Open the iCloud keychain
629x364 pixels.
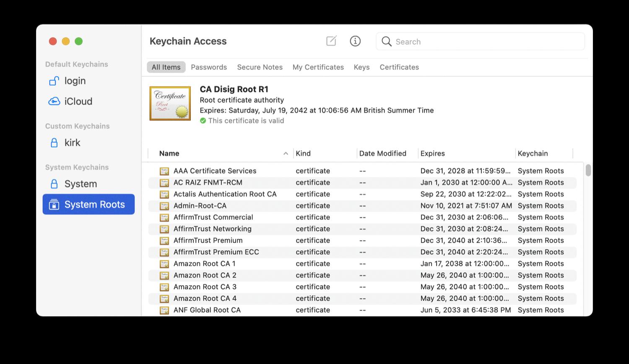pyautogui.click(x=78, y=101)
